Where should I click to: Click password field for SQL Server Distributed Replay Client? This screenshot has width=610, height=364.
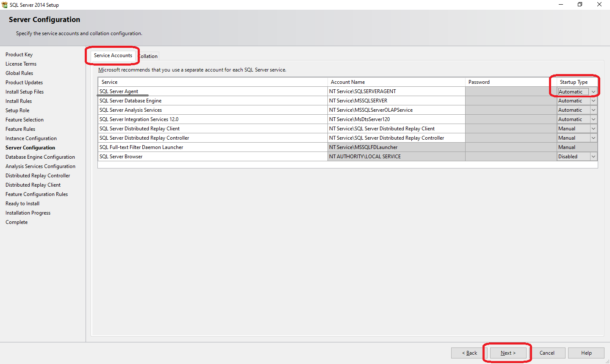511,129
